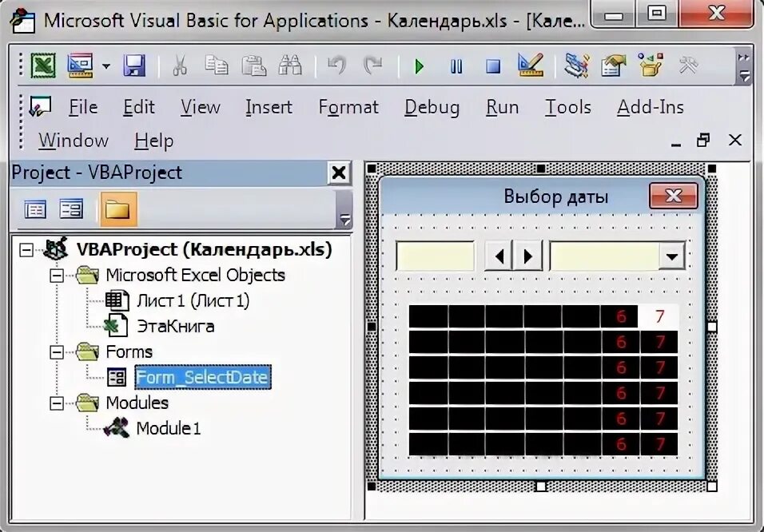Restore the inner document window
The width and height of the screenshot is (764, 532).
pos(703,141)
